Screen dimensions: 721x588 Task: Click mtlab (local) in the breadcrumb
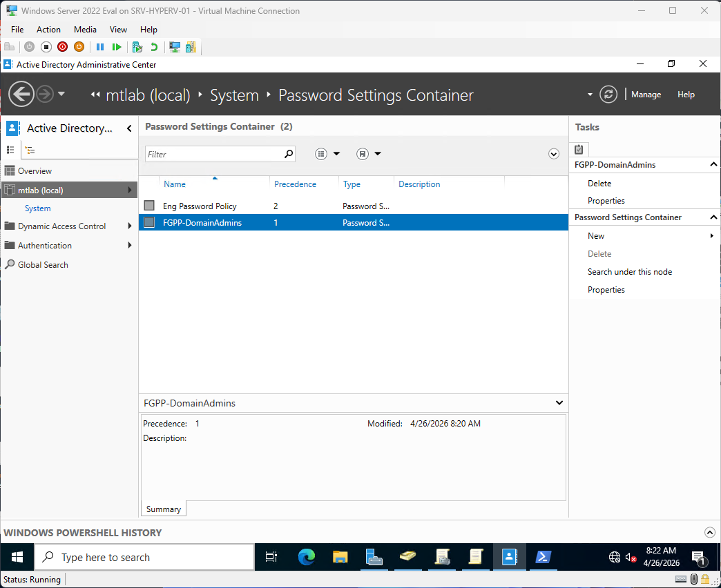point(148,95)
